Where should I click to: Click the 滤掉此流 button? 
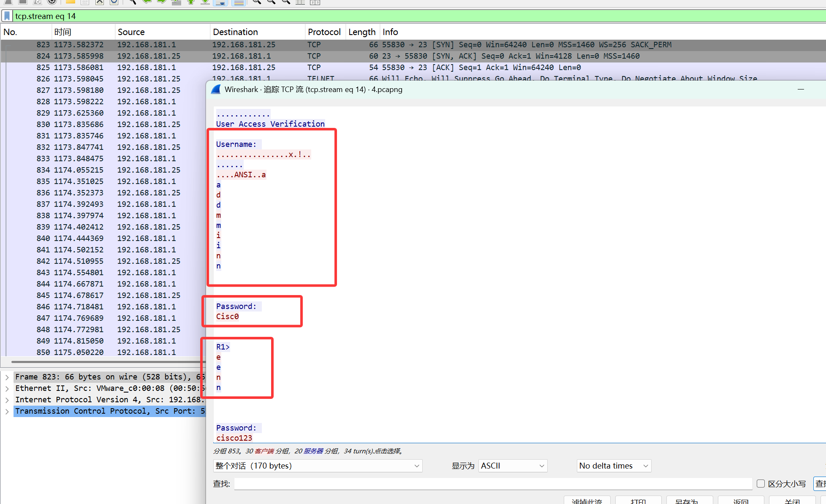pyautogui.click(x=587, y=501)
